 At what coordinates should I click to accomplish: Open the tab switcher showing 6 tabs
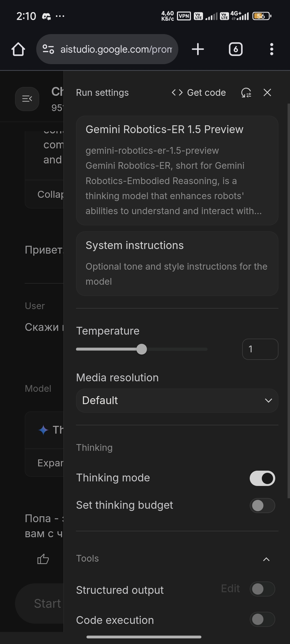pos(235,49)
